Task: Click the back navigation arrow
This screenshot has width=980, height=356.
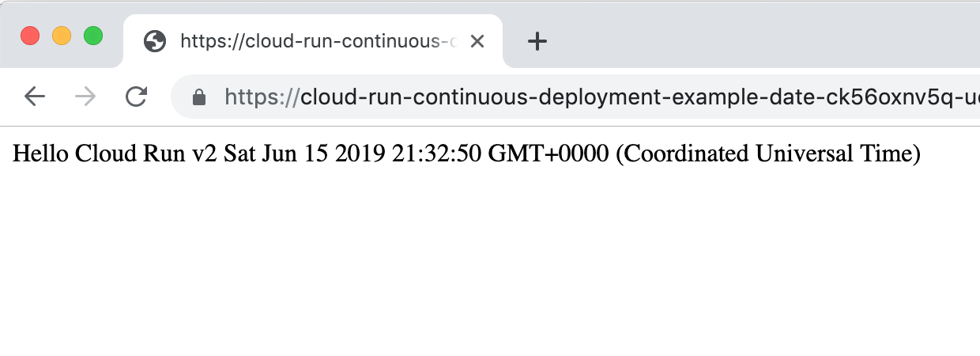Action: pos(35,97)
